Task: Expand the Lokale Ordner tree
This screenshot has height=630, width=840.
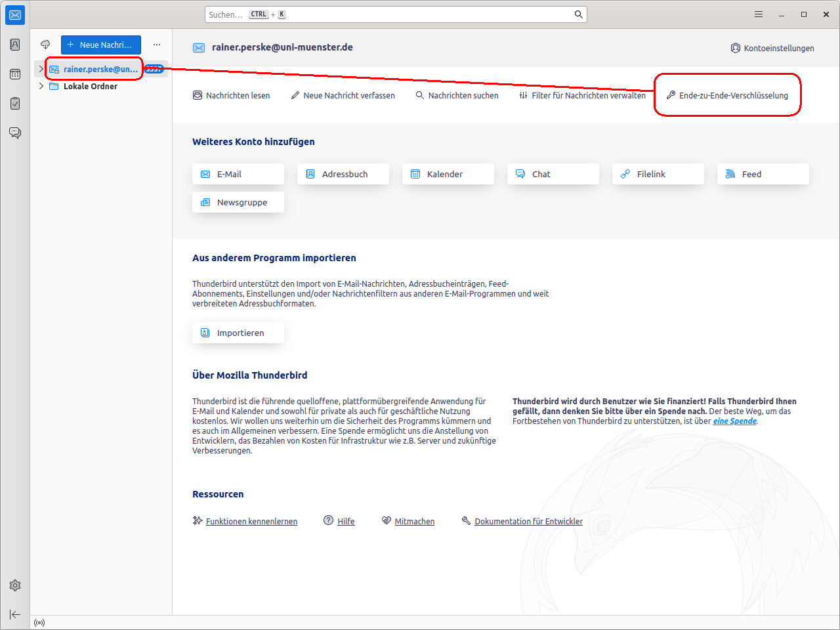Action: (41, 86)
